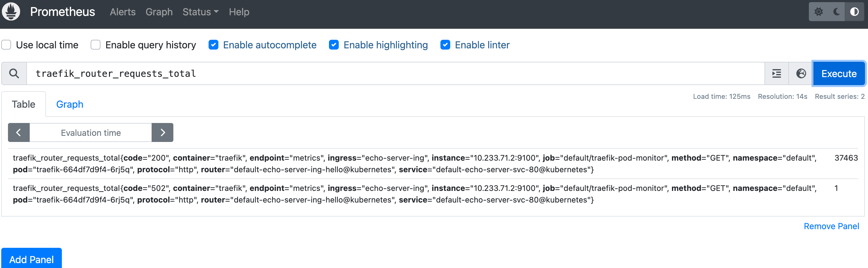
Task: Select the code="200" result series
Action: click(x=433, y=164)
